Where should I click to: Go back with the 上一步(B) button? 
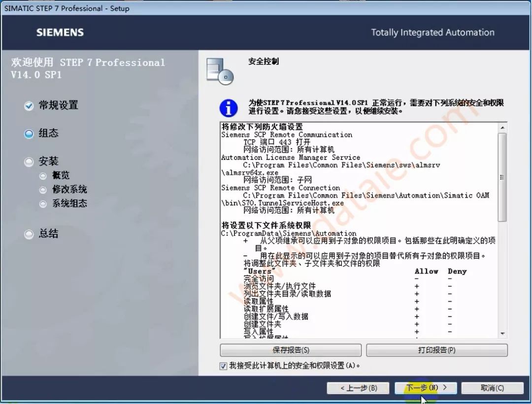[x=358, y=388]
